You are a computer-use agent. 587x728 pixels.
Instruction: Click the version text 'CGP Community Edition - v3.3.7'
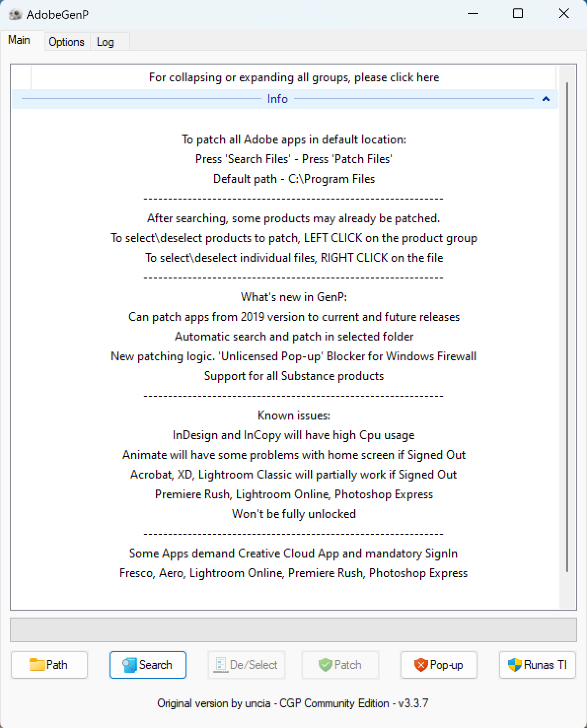click(x=354, y=703)
